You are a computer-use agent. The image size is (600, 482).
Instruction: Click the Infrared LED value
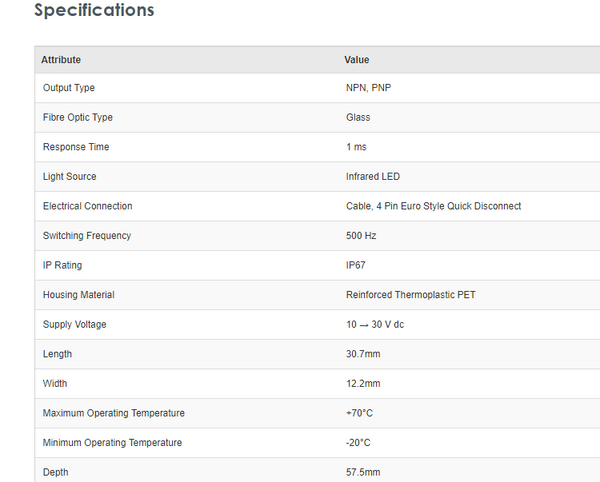(x=373, y=177)
